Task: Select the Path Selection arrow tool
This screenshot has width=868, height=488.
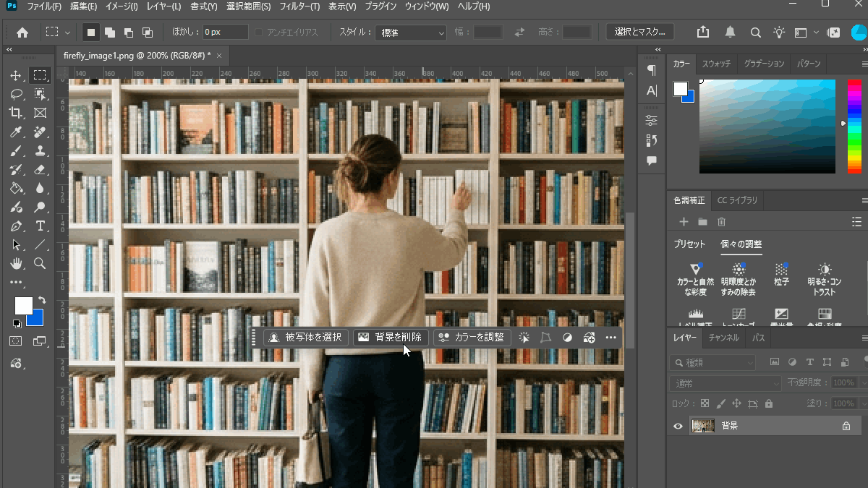Action: [x=15, y=244]
